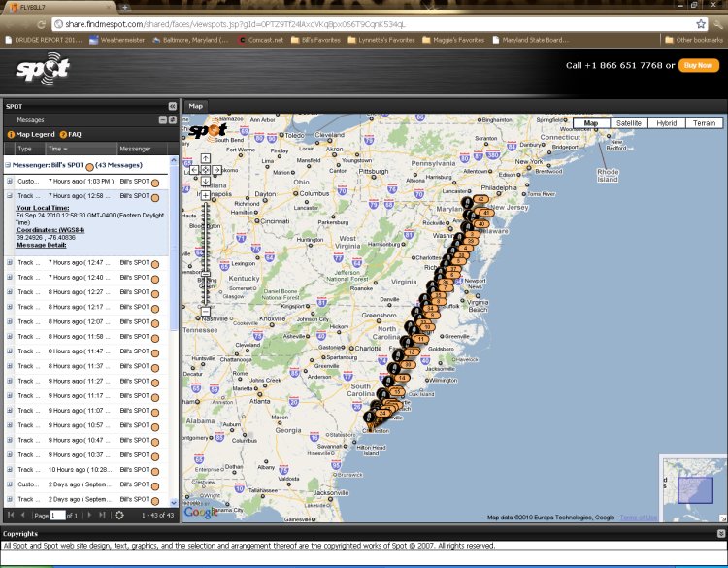728x568 pixels.
Task: Click the message list scroll-down arrow
Action: [x=174, y=503]
